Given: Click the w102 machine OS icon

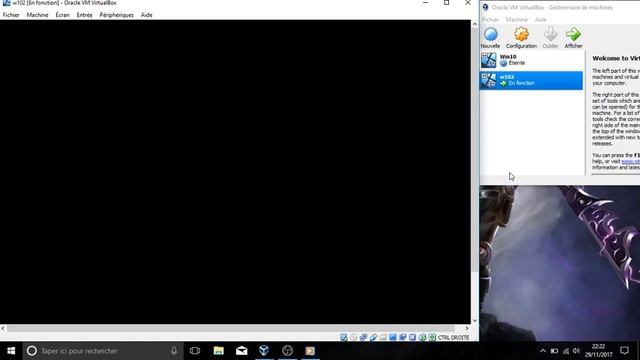Looking at the screenshot, I should click(488, 80).
